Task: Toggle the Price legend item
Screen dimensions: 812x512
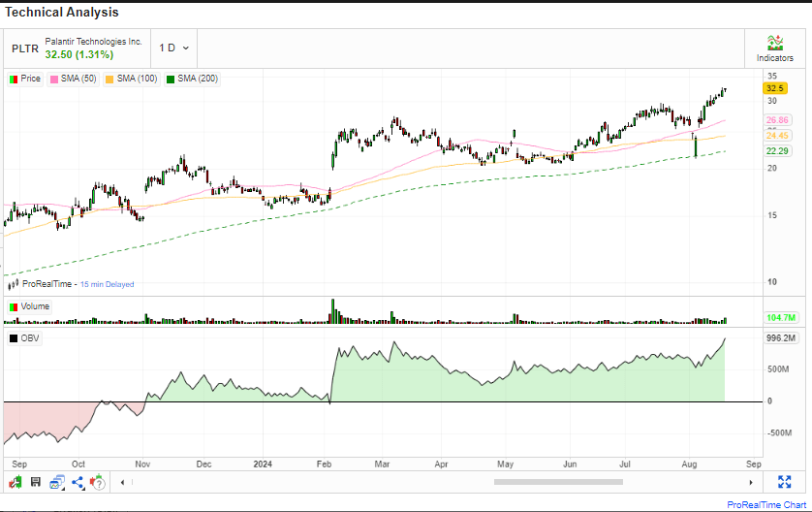Action: click(25, 79)
